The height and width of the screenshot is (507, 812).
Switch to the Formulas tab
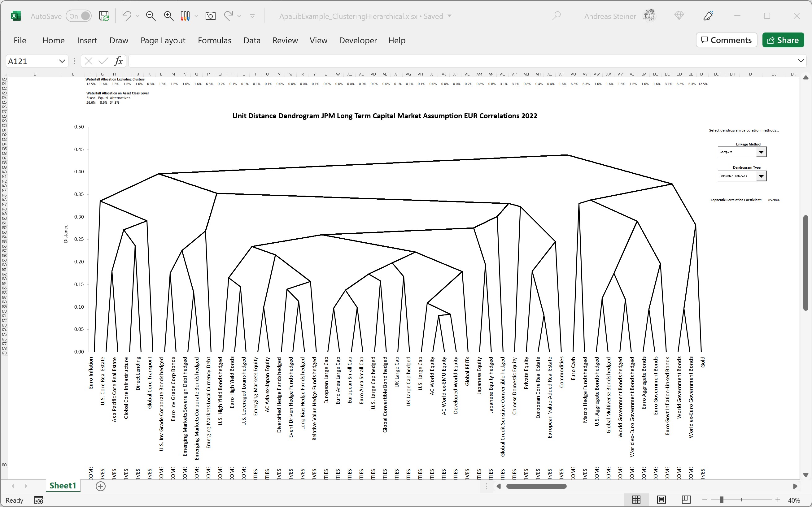(215, 40)
